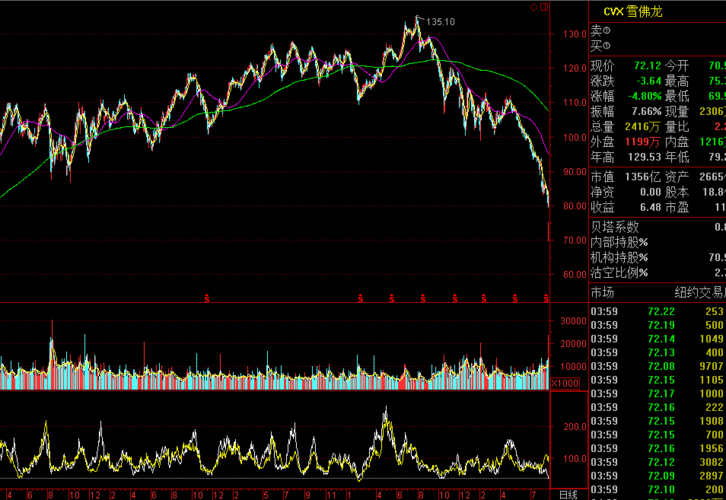
Task: Click the tick row priced 72.22
Action: tap(657, 312)
